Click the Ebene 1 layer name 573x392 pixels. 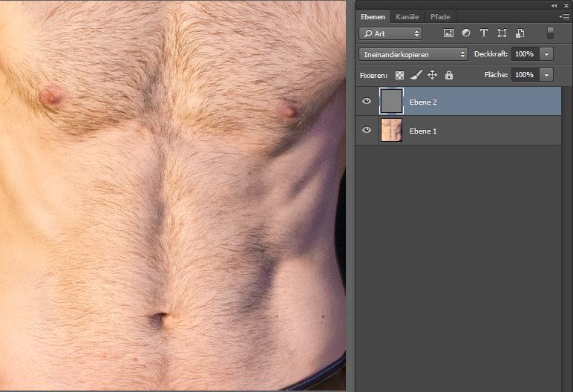click(423, 131)
